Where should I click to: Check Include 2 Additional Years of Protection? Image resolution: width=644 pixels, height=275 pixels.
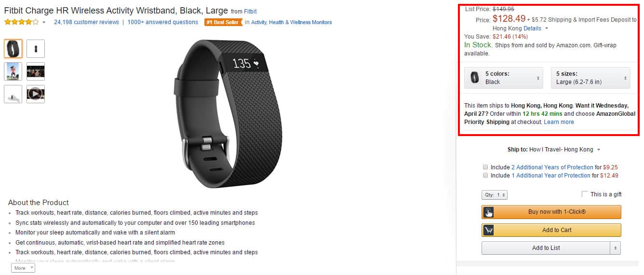click(486, 167)
